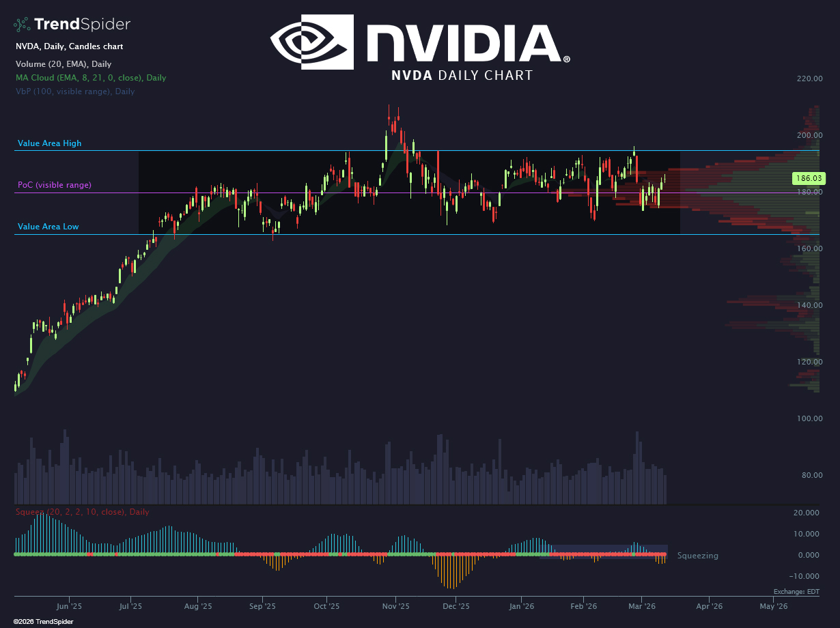
Task: Click the 120.00 price axis label
Action: coord(809,362)
